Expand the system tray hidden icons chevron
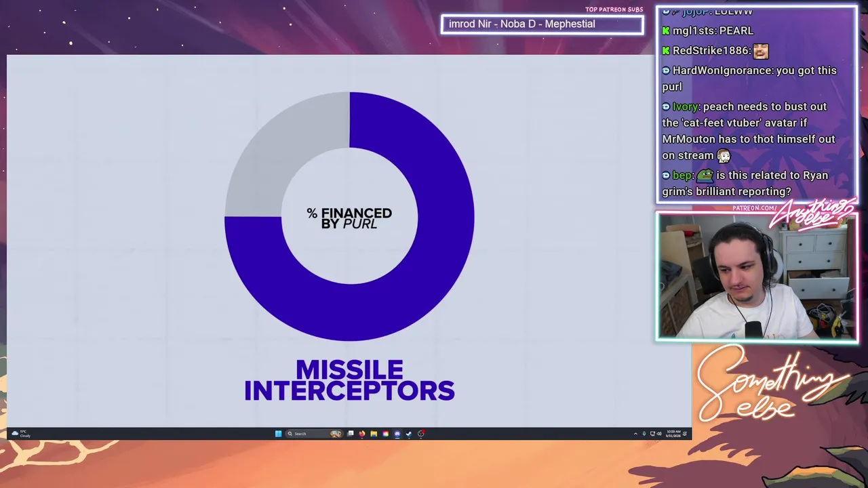 pos(635,434)
